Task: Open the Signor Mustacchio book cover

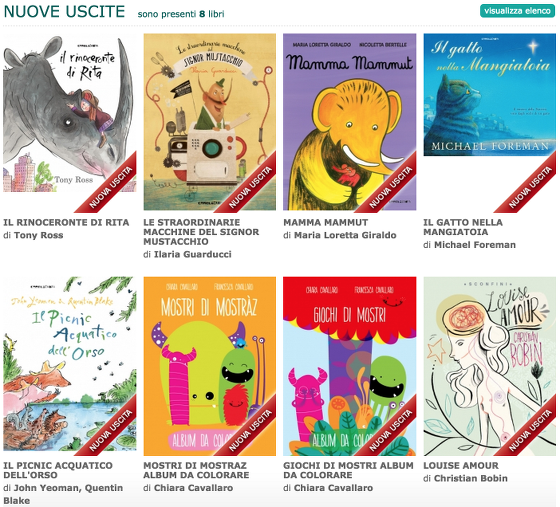Action: pyautogui.click(x=210, y=122)
